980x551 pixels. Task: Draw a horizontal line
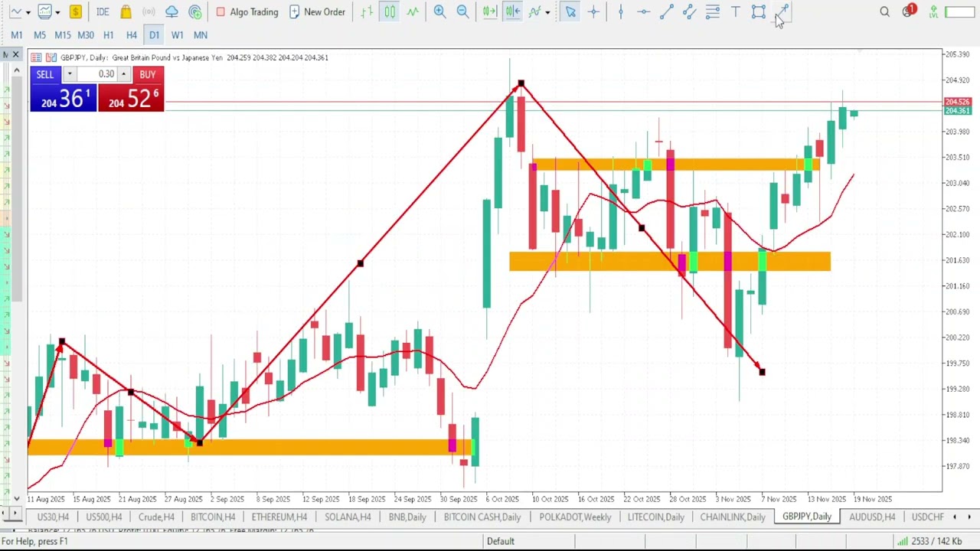point(643,11)
